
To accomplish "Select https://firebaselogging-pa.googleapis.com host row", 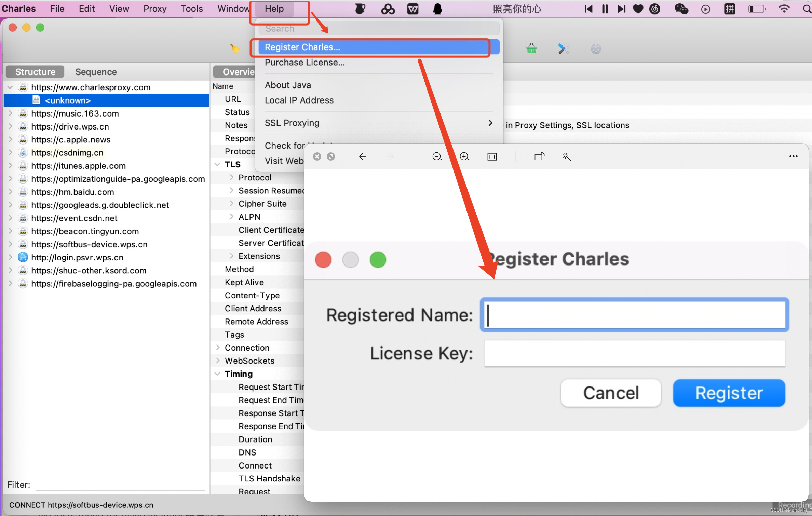I will click(x=106, y=283).
